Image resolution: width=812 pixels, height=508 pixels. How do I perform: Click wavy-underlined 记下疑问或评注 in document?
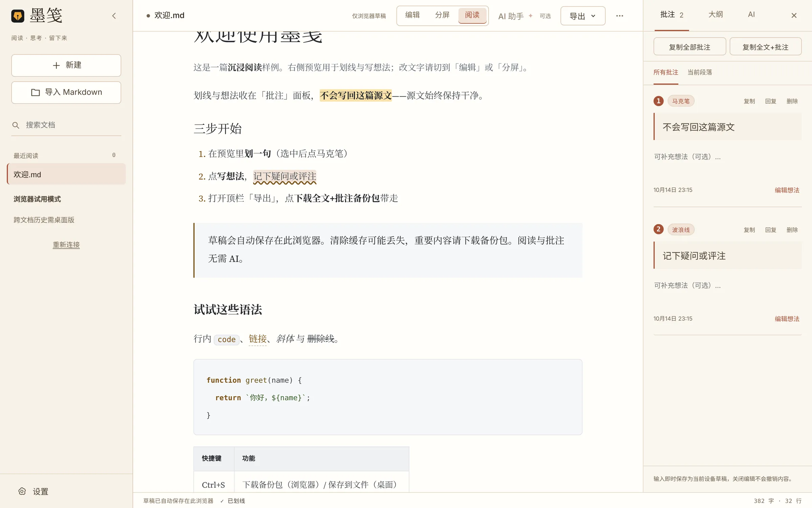pyautogui.click(x=285, y=176)
